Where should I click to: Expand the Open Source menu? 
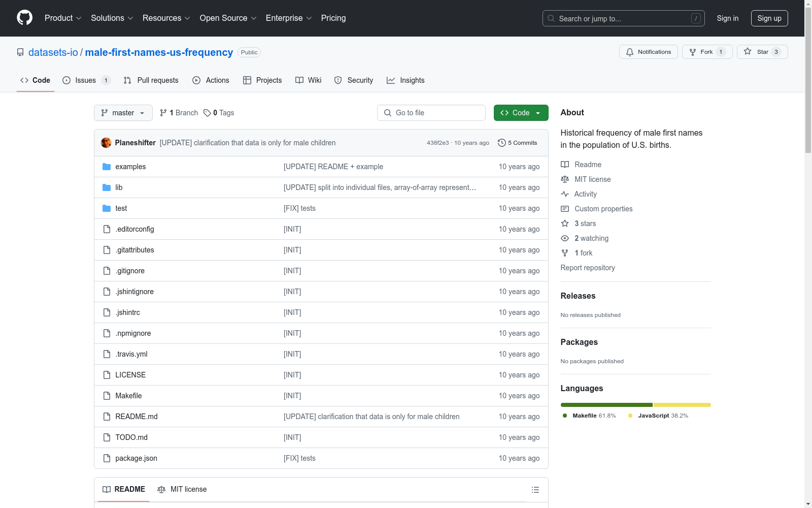[x=228, y=18]
